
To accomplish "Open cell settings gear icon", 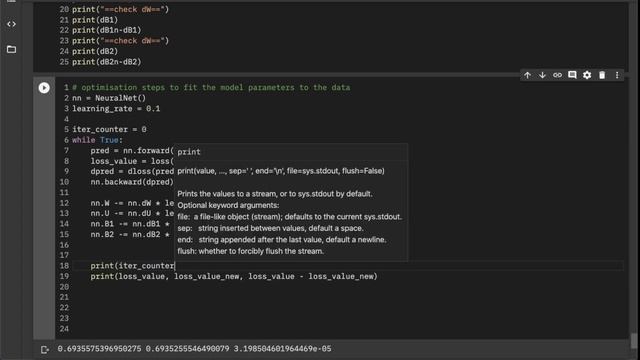I will click(587, 75).
